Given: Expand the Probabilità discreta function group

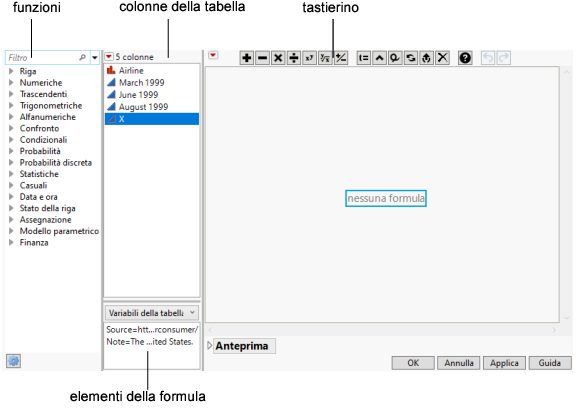Looking at the screenshot, I should [x=11, y=162].
